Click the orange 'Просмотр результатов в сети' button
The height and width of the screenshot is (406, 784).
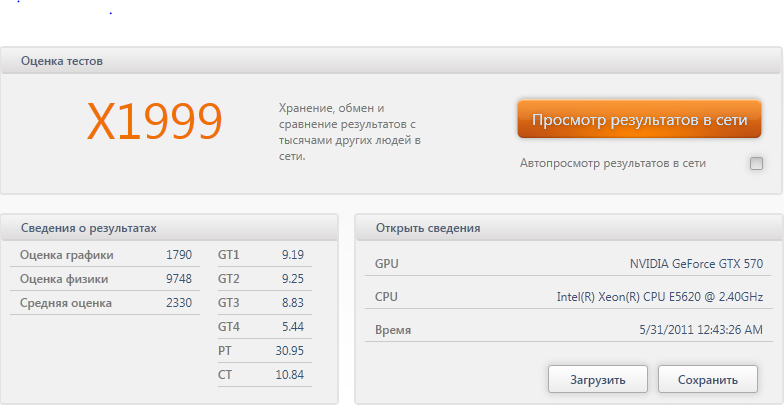tap(639, 120)
